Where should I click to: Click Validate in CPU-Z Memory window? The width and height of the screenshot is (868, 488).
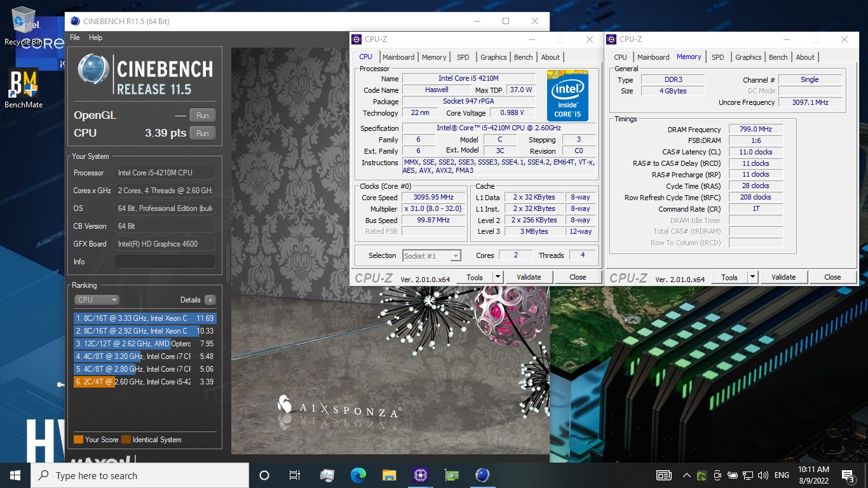point(783,277)
